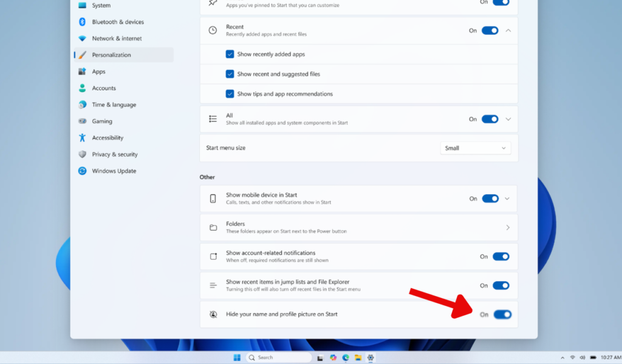The image size is (622, 364).
Task: Uncheck Show recently added apps
Action: tap(230, 54)
